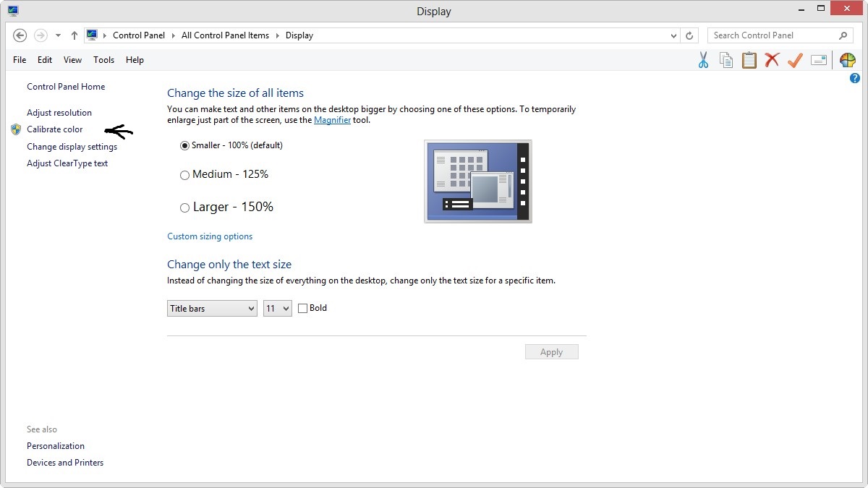Open Custom sizing options link

pyautogui.click(x=210, y=236)
